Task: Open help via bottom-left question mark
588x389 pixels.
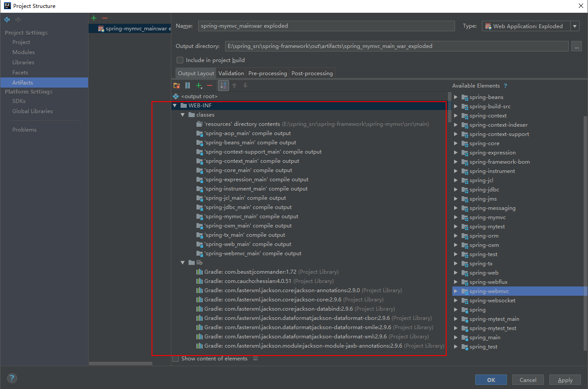Action: (x=12, y=378)
